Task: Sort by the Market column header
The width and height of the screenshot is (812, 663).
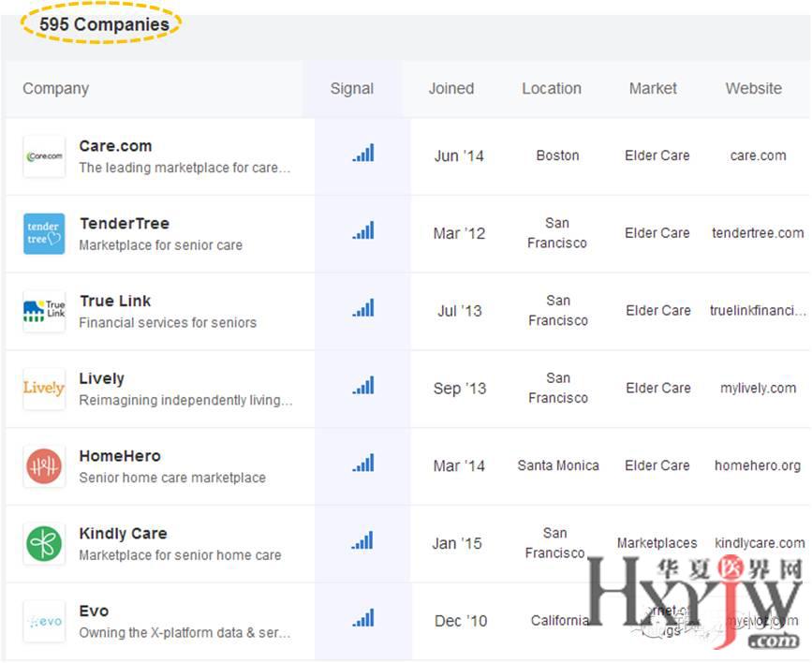Action: [x=653, y=89]
